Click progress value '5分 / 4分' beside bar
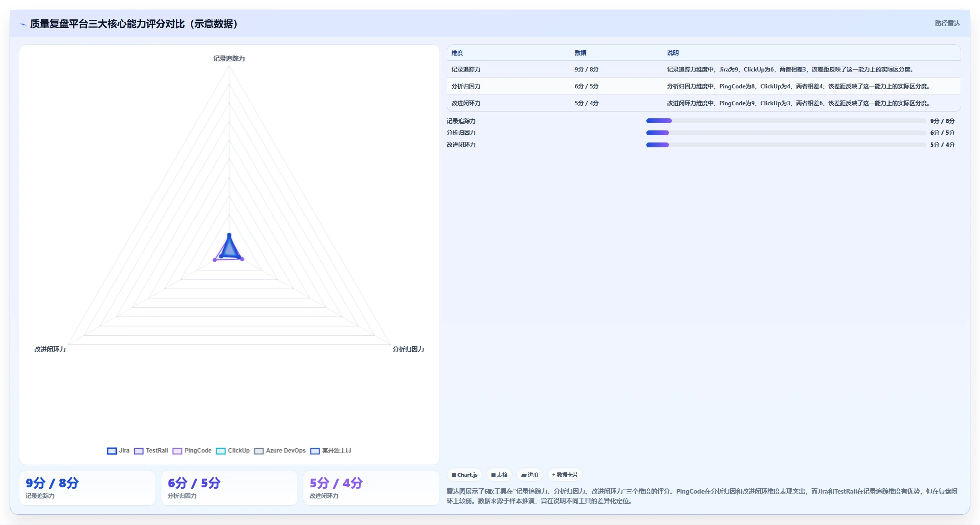The image size is (980, 525). (x=942, y=145)
